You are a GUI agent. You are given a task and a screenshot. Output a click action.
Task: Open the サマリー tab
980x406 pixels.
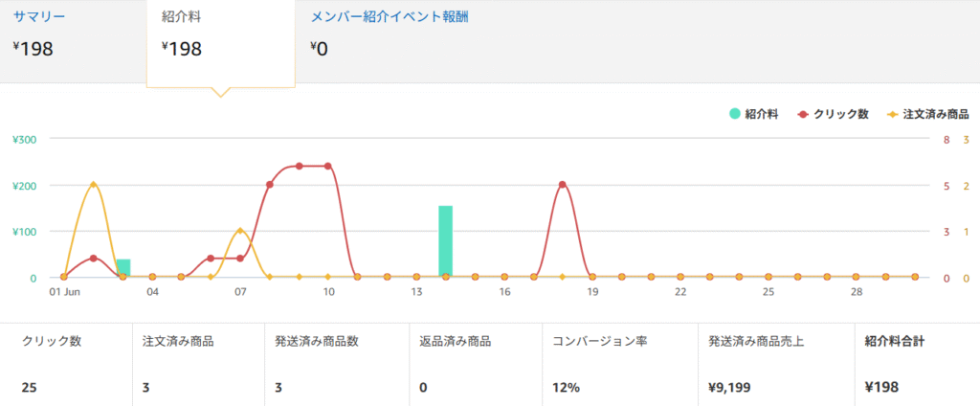(39, 18)
